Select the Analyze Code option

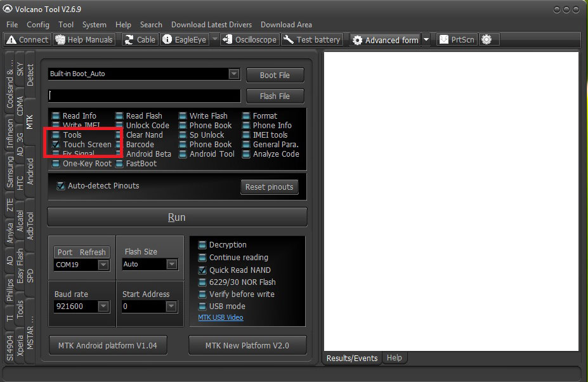[x=271, y=154]
